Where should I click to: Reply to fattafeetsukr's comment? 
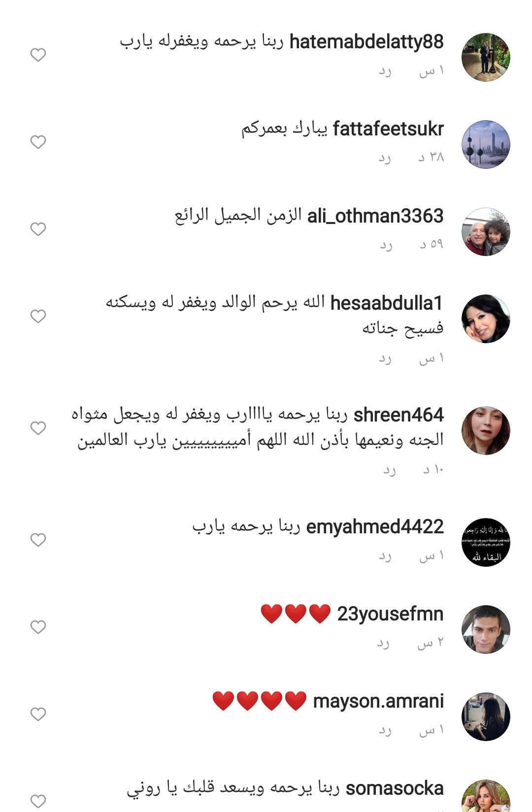click(385, 158)
